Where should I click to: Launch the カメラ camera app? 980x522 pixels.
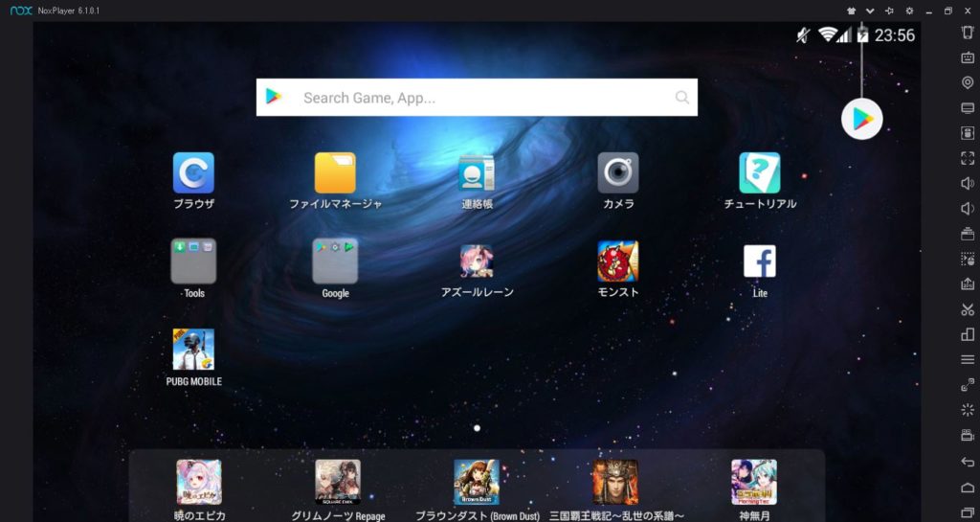pos(618,173)
